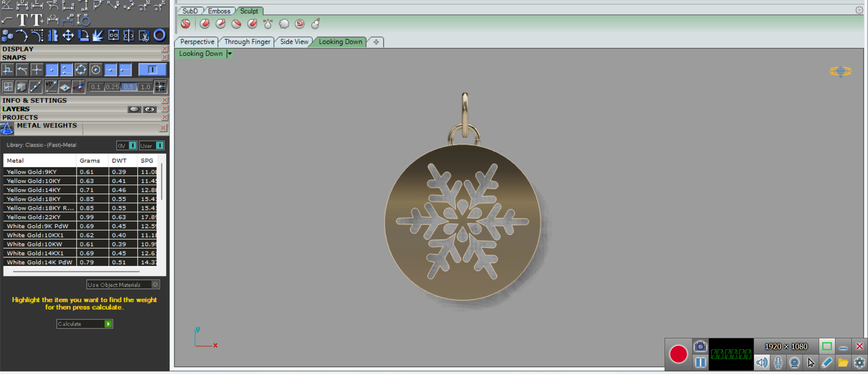Click the ring size measurement tool

coord(83,20)
